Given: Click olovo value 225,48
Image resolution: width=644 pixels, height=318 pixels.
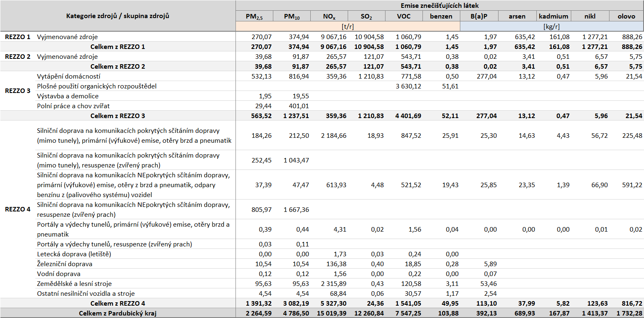Looking at the screenshot, I should click(x=632, y=135).
